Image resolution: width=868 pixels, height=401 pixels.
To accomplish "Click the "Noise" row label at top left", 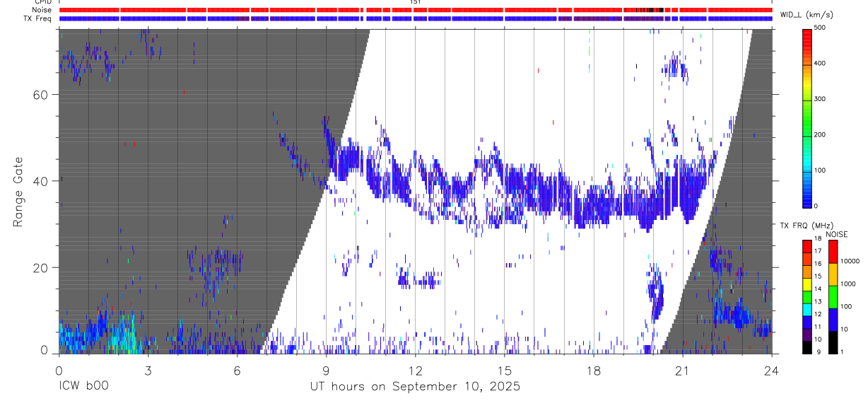I will tap(41, 10).
